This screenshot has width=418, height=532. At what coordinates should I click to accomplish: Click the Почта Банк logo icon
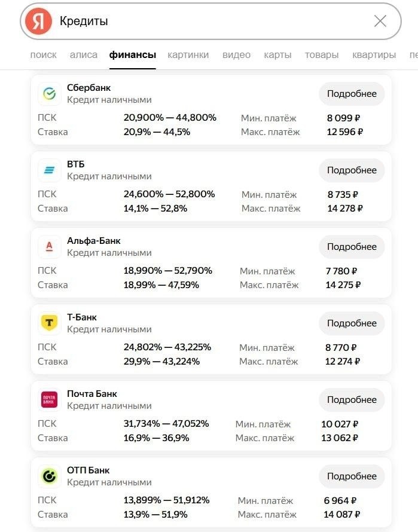pos(50,400)
